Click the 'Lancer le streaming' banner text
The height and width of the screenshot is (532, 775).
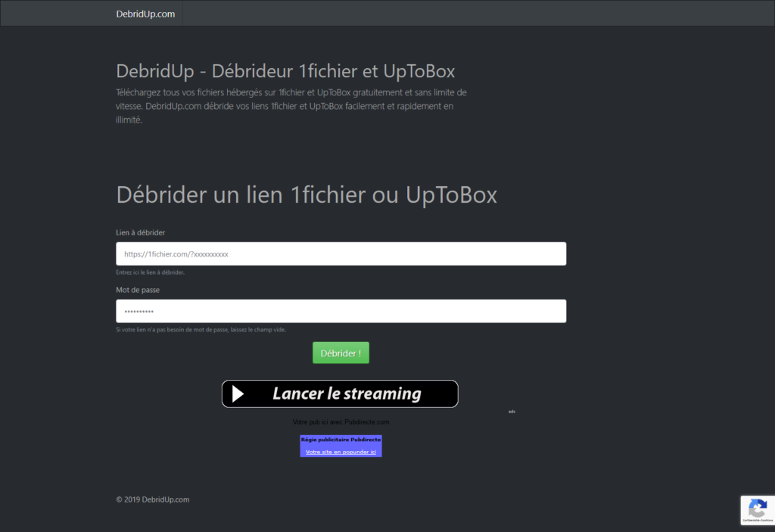(347, 394)
